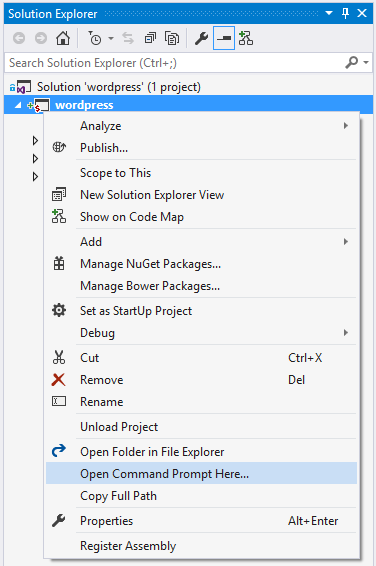Select Unload Project
376x566 pixels.
[x=201, y=427]
